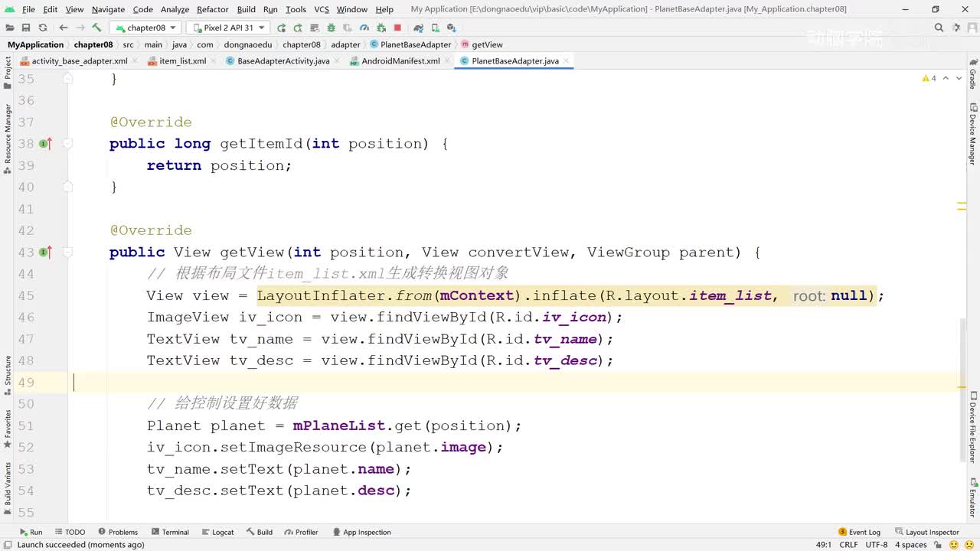Click the adapter breadcrumb in navigation bar
Viewport: 980px width, 551px height.
345,44
